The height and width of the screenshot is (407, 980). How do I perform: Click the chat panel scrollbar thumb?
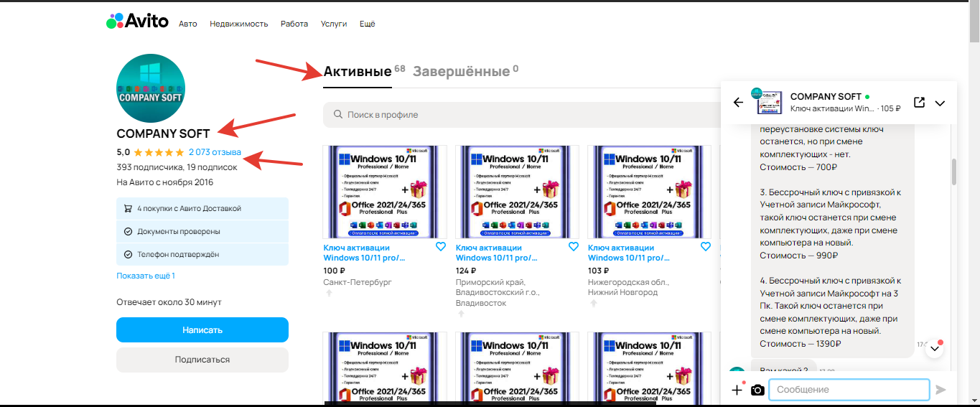tap(953, 171)
